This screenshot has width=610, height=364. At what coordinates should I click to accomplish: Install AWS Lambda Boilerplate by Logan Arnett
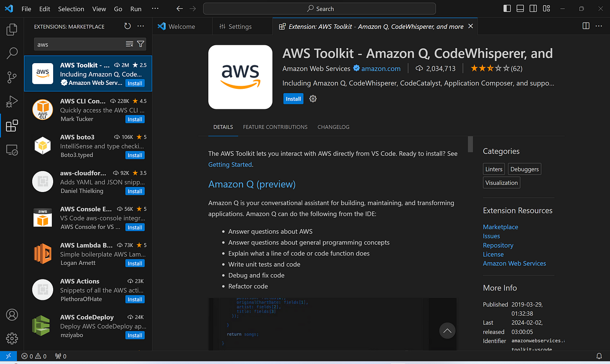pos(135,263)
